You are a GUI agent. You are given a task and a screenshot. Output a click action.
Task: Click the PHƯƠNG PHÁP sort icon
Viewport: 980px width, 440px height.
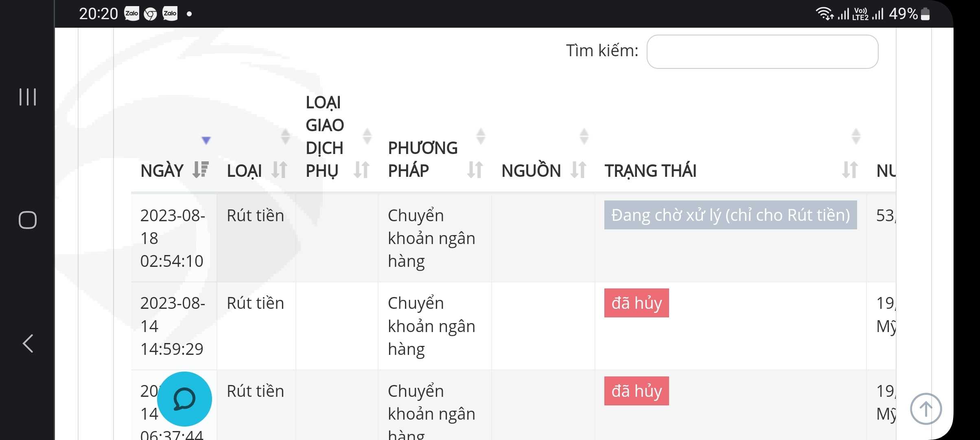(475, 170)
